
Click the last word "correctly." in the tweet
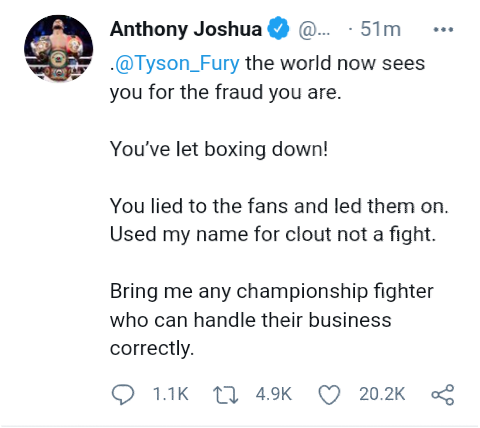(152, 349)
